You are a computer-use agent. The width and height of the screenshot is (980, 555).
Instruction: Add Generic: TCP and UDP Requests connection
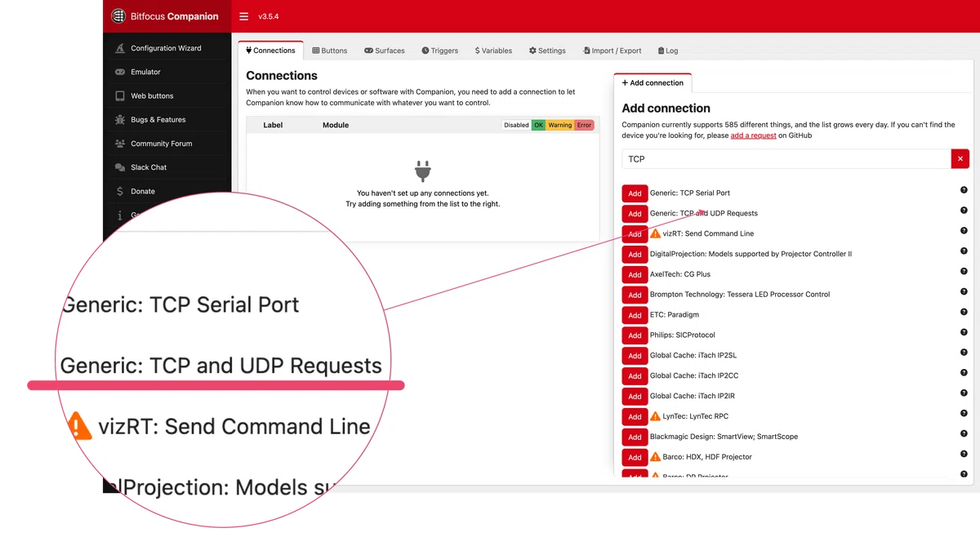(x=635, y=214)
